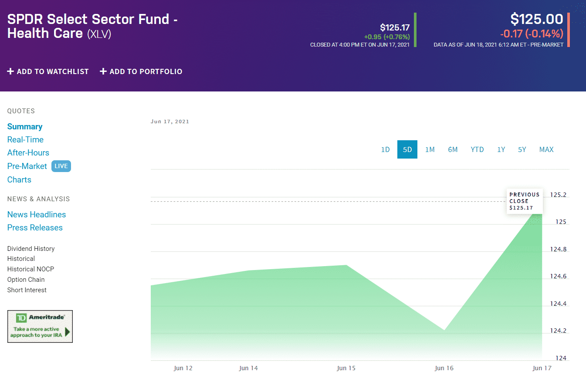This screenshot has width=586, height=392.
Task: Open News Headlines
Action: click(x=37, y=214)
